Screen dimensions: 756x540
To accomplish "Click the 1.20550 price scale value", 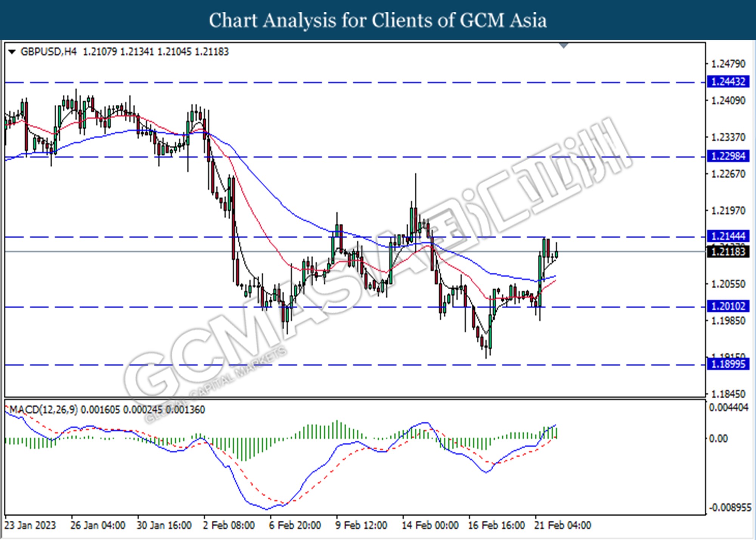I will [728, 284].
